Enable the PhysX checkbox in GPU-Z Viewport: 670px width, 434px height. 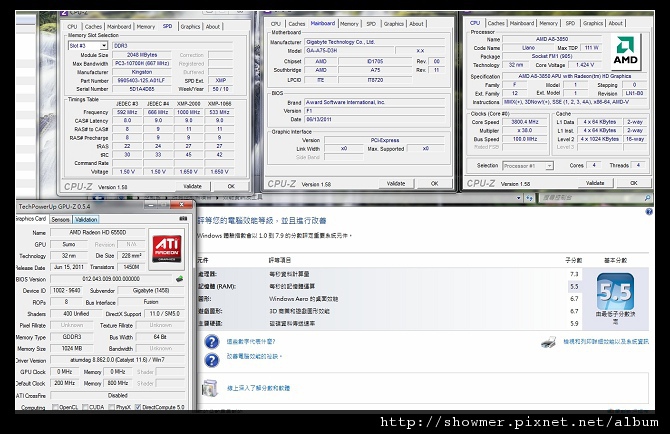pos(112,407)
